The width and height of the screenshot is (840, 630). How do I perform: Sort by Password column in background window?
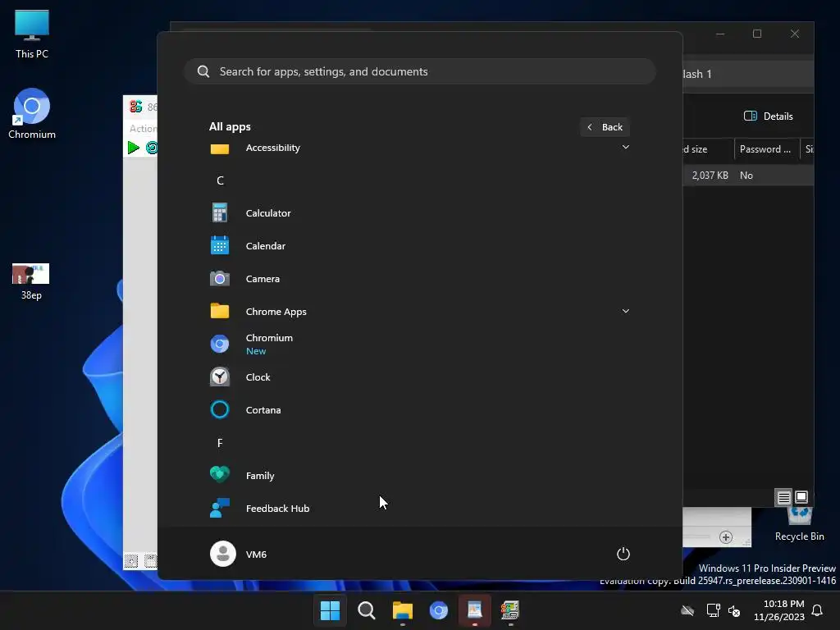[766, 149]
